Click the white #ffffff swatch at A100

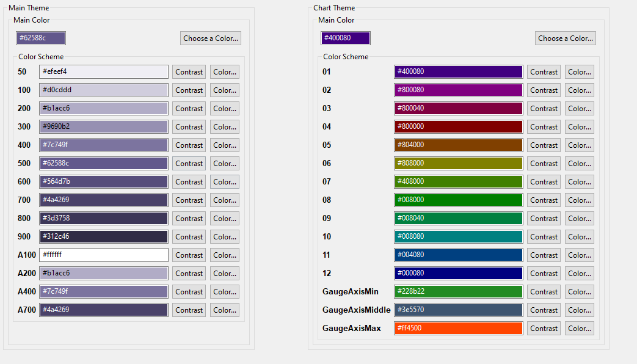[103, 255]
